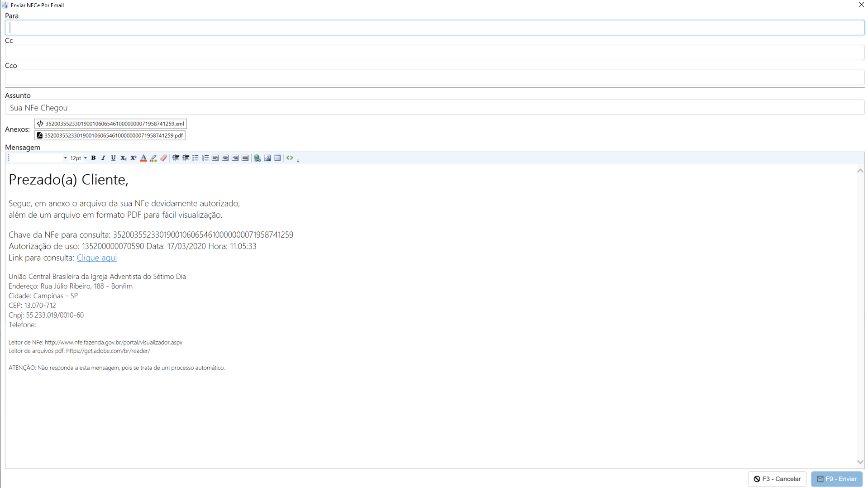Image resolution: width=868 pixels, height=488 pixels.
Task: Click the 'Cidade: Campinas - SP' line
Action: coord(43,296)
